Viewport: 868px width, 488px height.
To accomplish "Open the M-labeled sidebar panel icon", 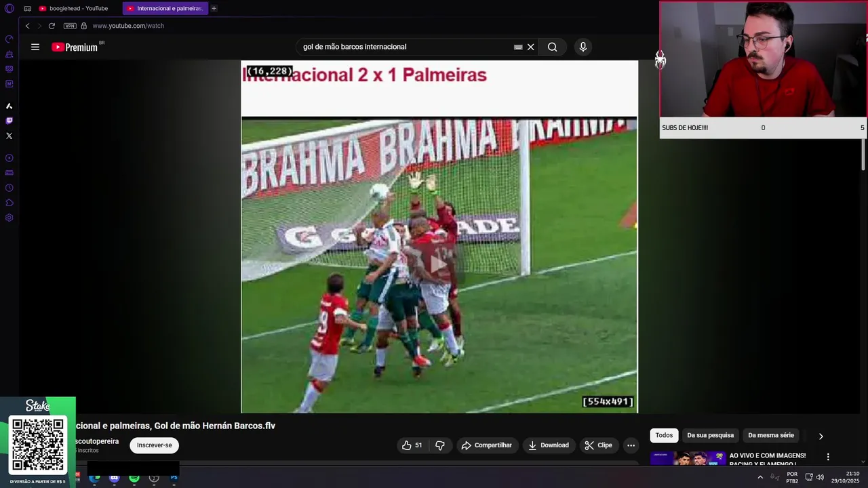I will point(9,84).
